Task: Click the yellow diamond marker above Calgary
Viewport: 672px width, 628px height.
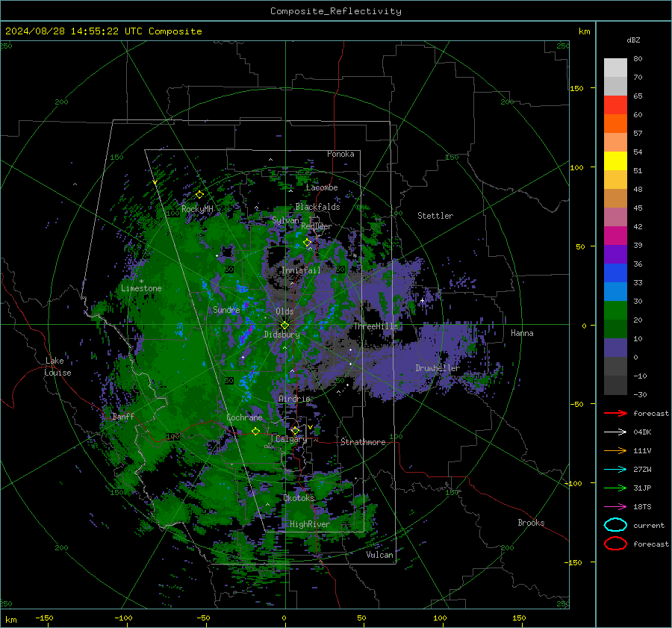Action: [295, 430]
